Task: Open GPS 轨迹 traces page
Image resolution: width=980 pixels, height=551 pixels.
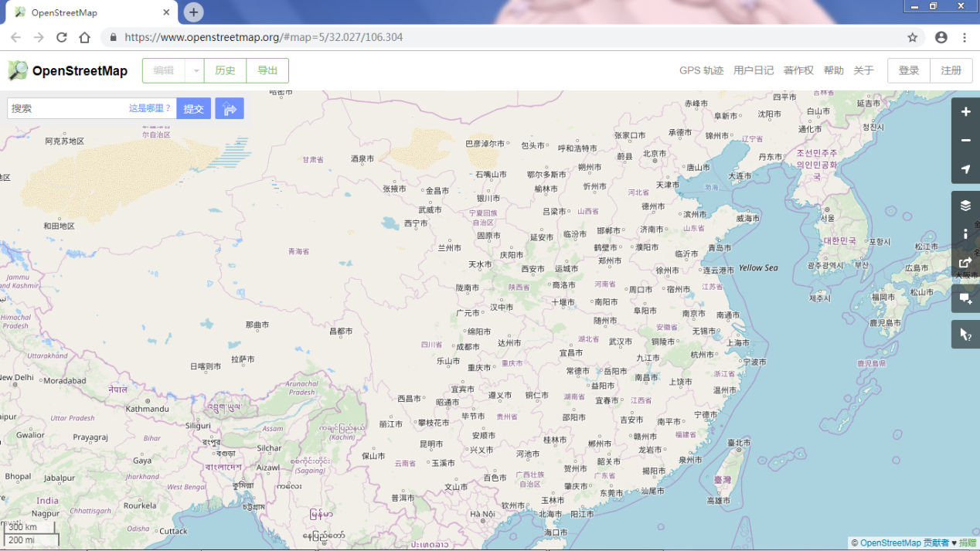Action: click(702, 70)
